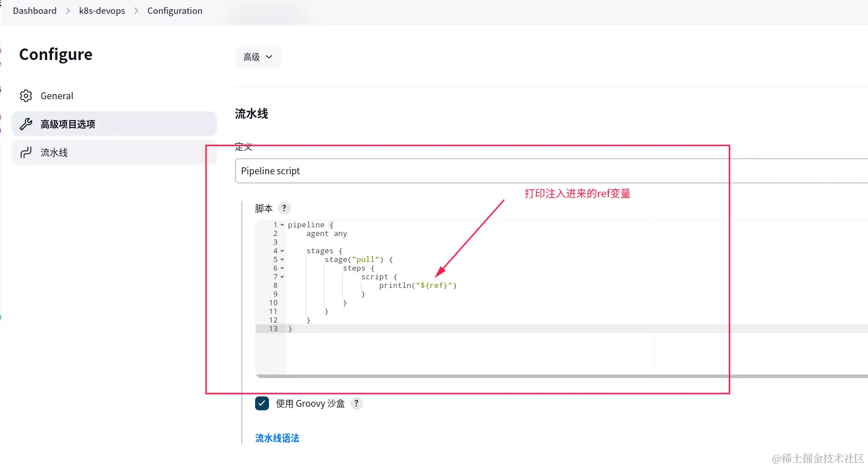
Task: Click the println("${ref}") code line
Action: click(x=418, y=286)
